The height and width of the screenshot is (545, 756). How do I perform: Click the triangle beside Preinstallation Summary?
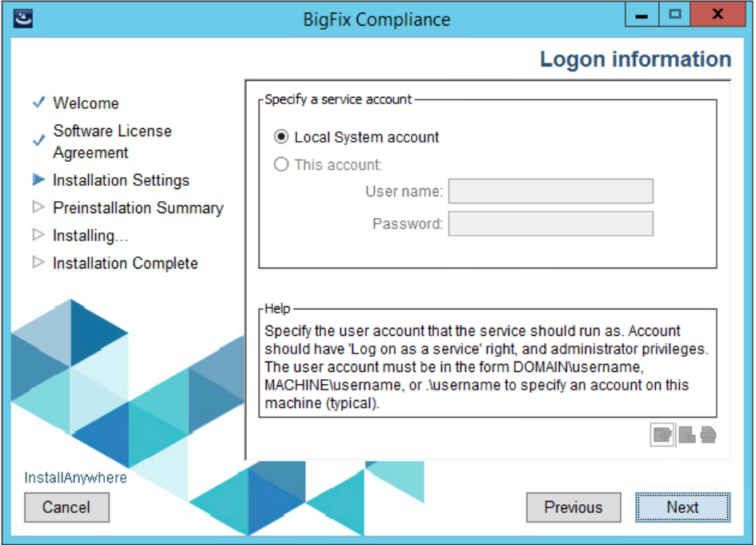38,208
